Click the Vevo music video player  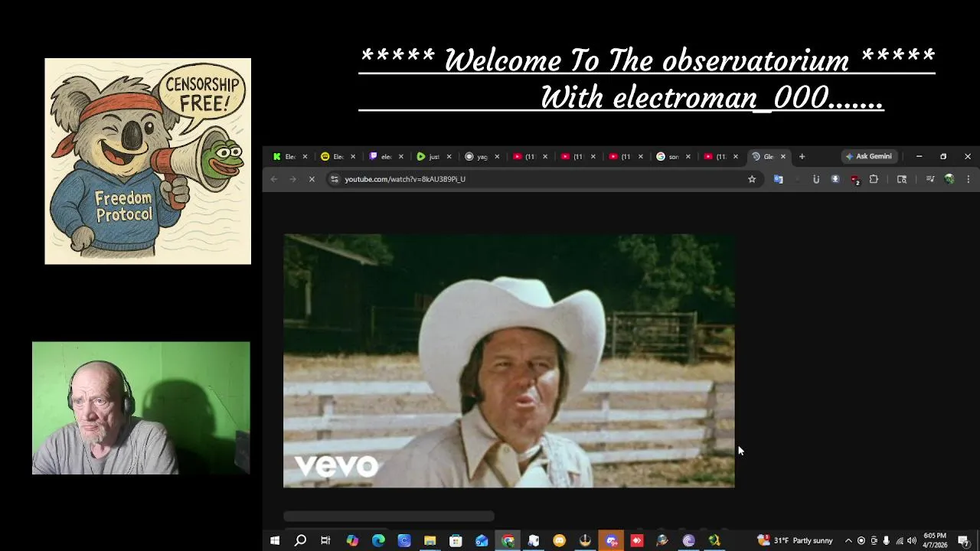point(509,360)
